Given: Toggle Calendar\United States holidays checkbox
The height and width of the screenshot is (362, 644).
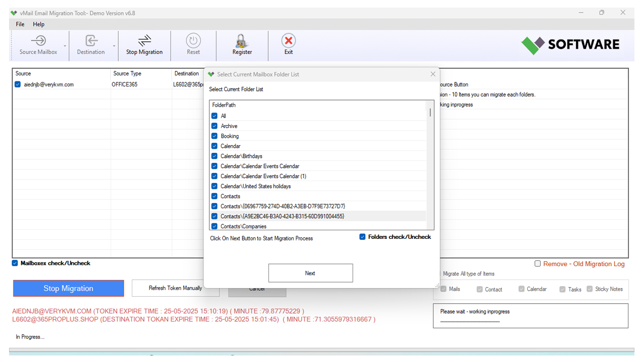Looking at the screenshot, I should 214,186.
